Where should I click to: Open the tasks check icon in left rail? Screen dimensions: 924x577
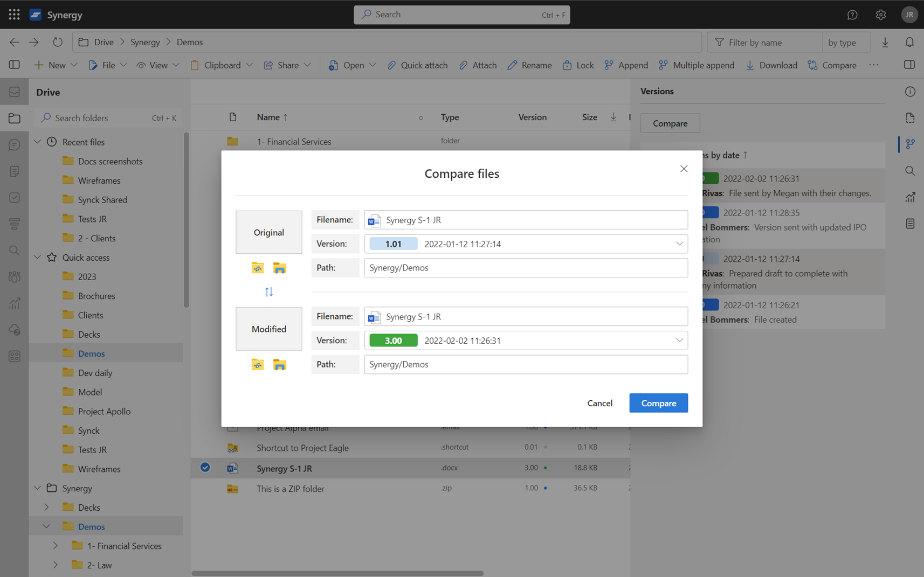pyautogui.click(x=15, y=198)
